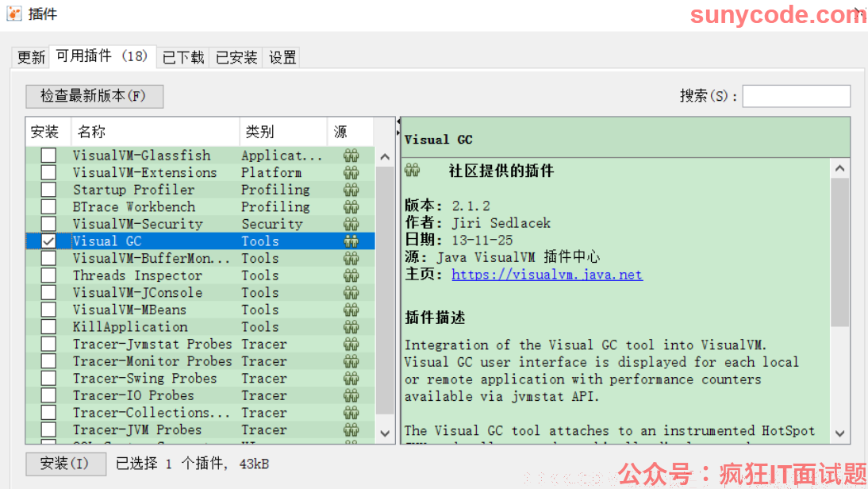Image resolution: width=868 pixels, height=489 pixels.
Task: Open the 设置 tab
Action: coord(282,58)
